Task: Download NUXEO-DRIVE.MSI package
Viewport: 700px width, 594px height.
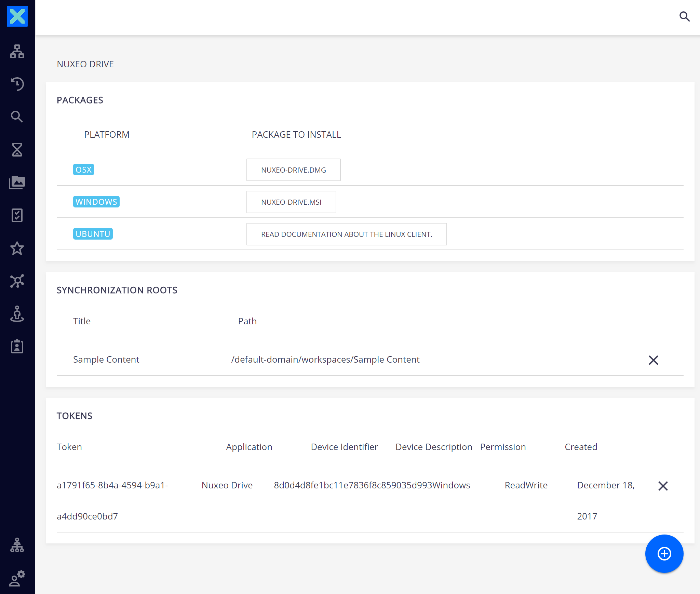Action: [x=291, y=202]
